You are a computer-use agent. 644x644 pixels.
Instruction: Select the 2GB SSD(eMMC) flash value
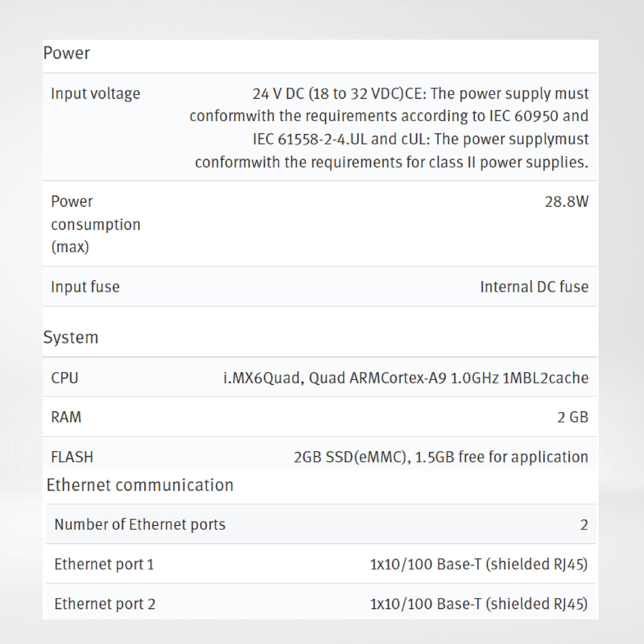coord(441,457)
